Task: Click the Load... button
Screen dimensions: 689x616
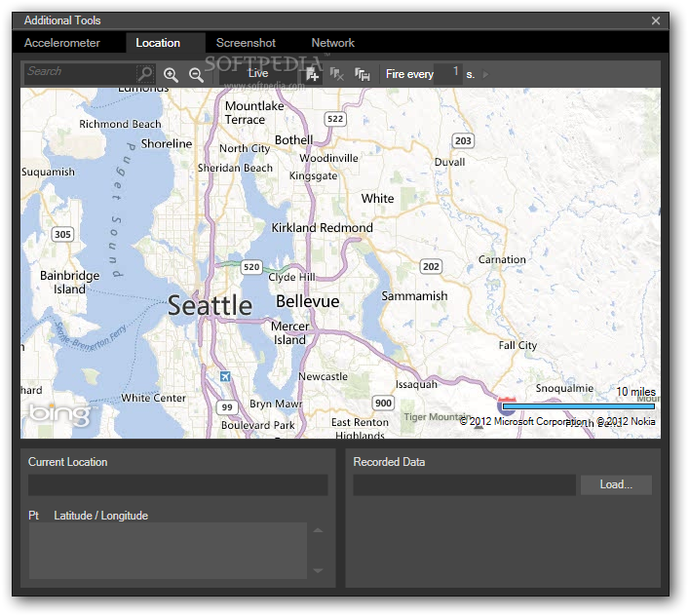Action: click(616, 484)
